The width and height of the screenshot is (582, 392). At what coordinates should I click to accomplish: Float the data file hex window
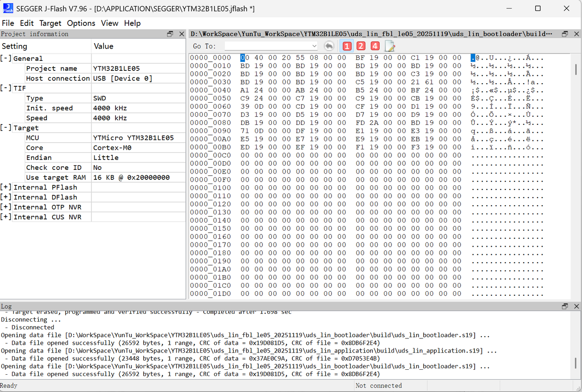[x=565, y=34]
